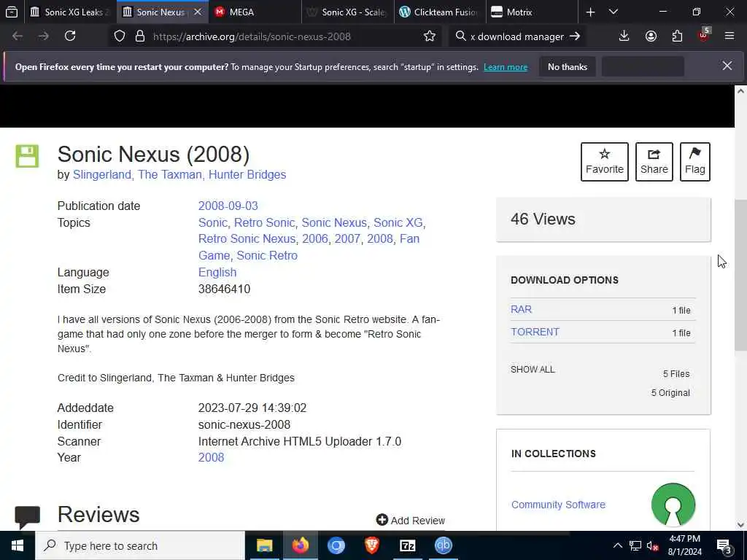
Task: Open the uBlock Origin extension icon
Action: 704,35
